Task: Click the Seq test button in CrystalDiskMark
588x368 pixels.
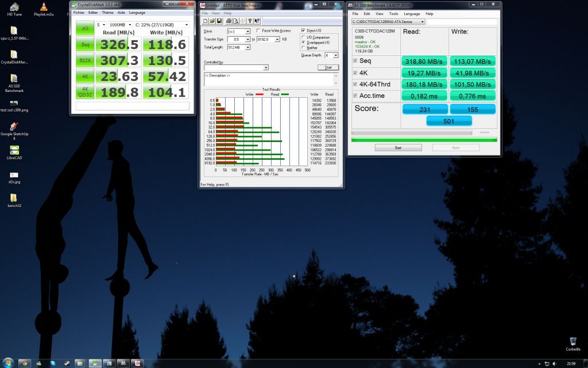Action: tap(85, 44)
